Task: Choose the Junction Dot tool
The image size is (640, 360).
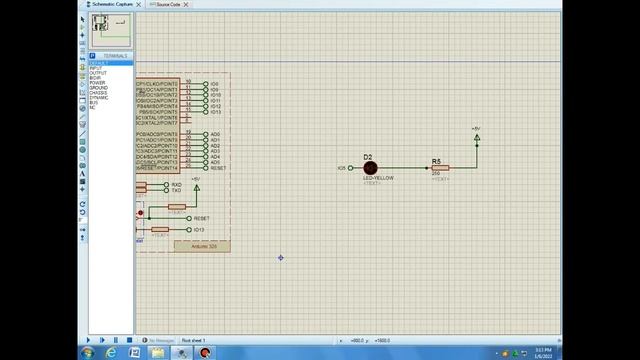Action: (82, 35)
